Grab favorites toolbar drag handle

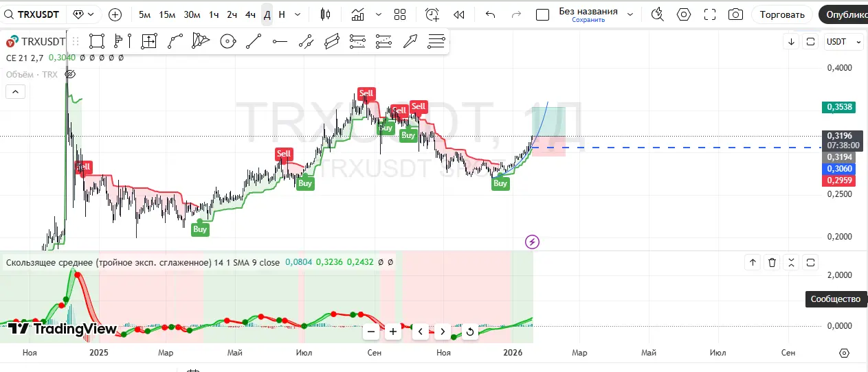point(76,42)
